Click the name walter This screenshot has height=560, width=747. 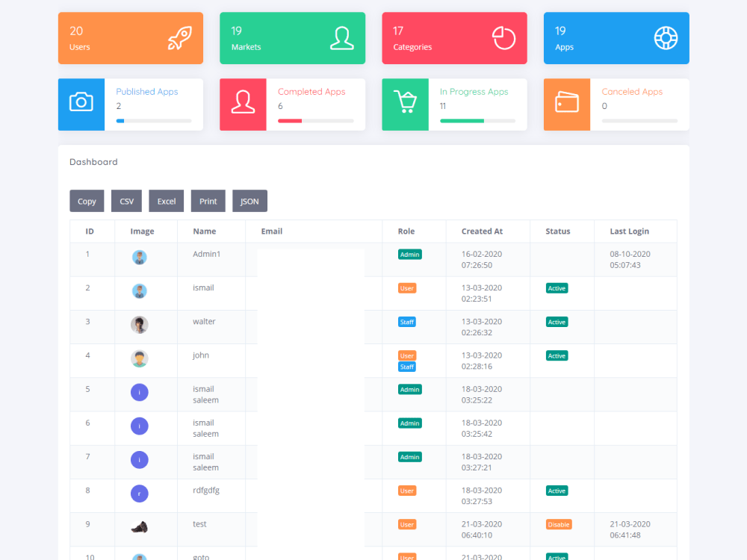pos(204,321)
